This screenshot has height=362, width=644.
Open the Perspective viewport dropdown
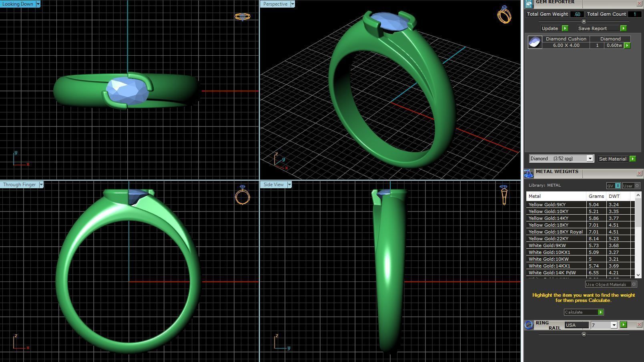click(x=293, y=4)
